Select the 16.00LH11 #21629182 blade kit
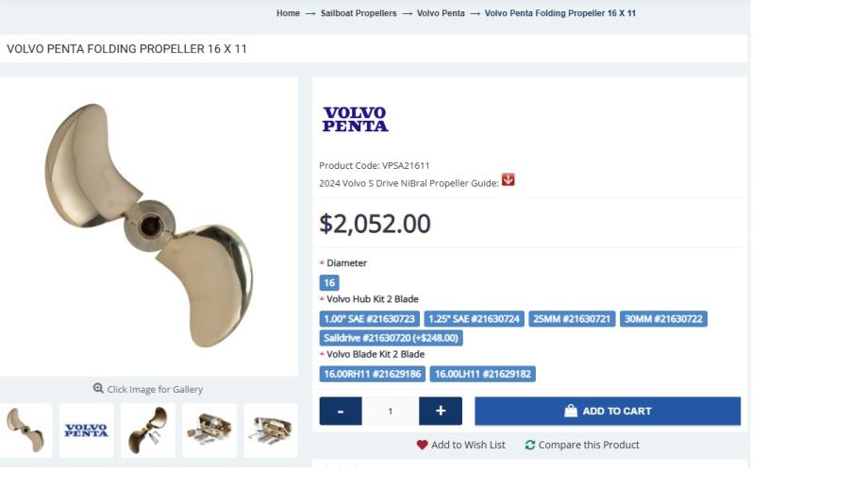 click(483, 374)
